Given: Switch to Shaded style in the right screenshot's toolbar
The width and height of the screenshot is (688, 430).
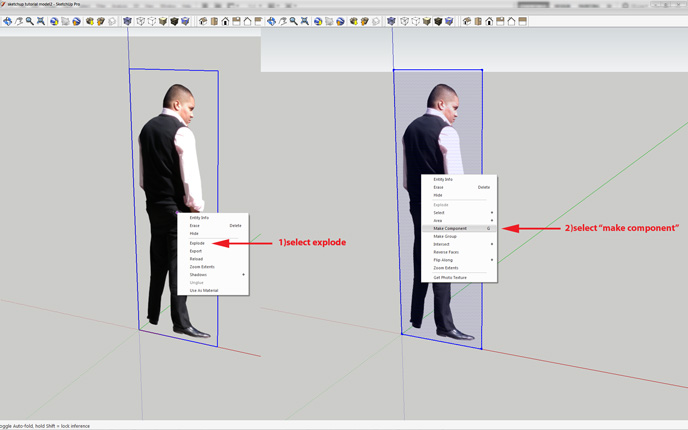Looking at the screenshot, I should tap(426, 21).
